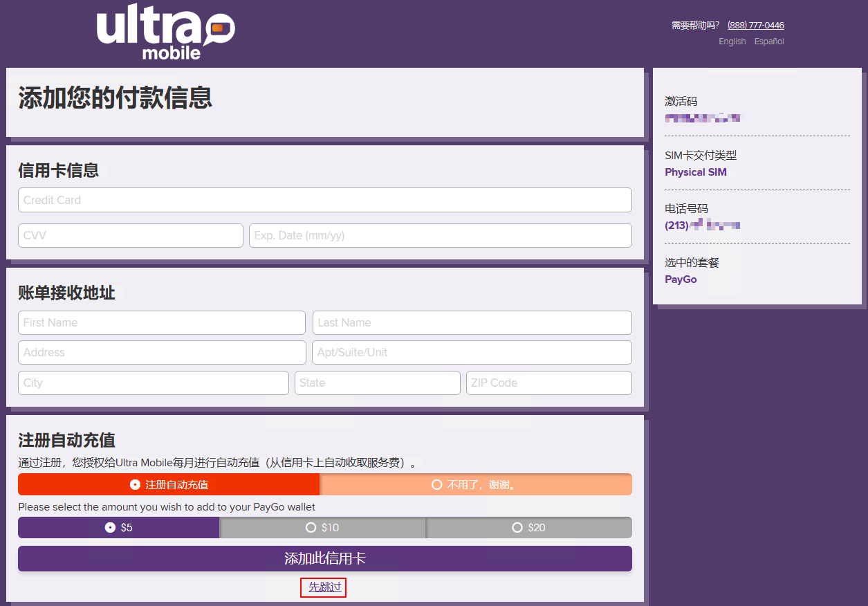
Task: Choose the 不用了，谢谢 option
Action: [x=476, y=484]
